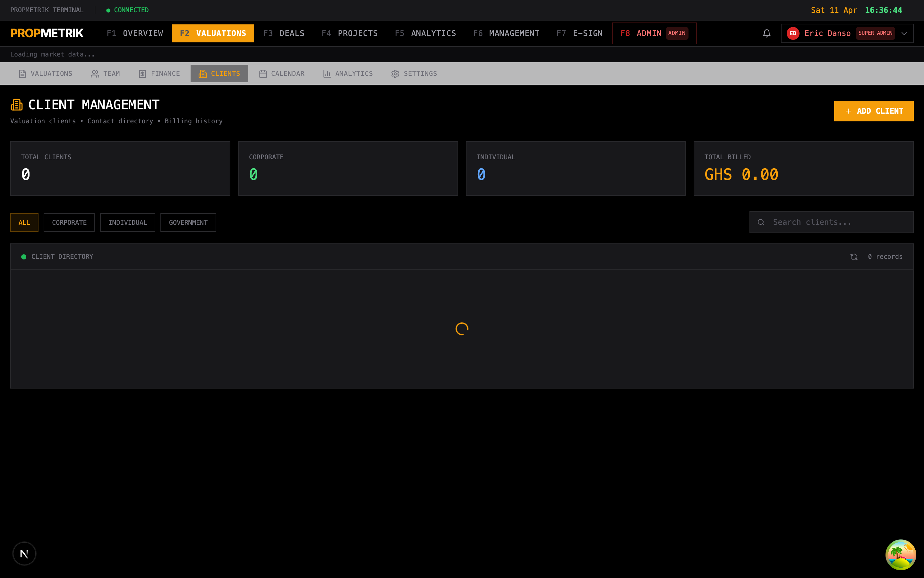Select F2 Valuations in main nav
This screenshot has height=578, width=924.
[x=213, y=33]
